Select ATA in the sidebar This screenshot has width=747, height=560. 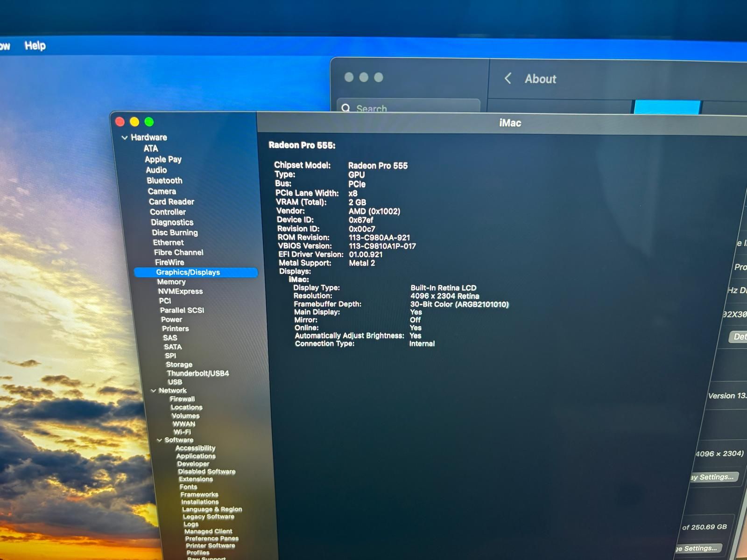click(x=151, y=148)
